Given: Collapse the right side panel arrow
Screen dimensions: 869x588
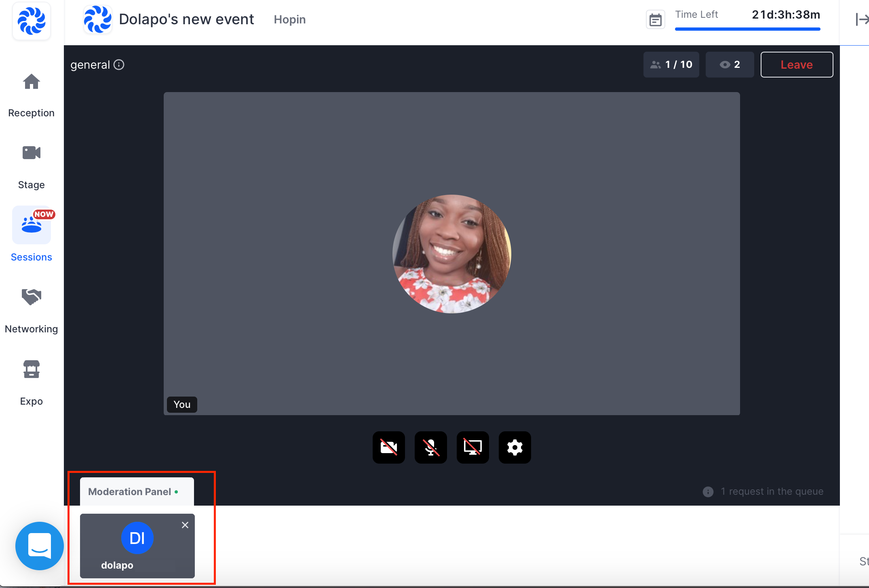Looking at the screenshot, I should 862,19.
